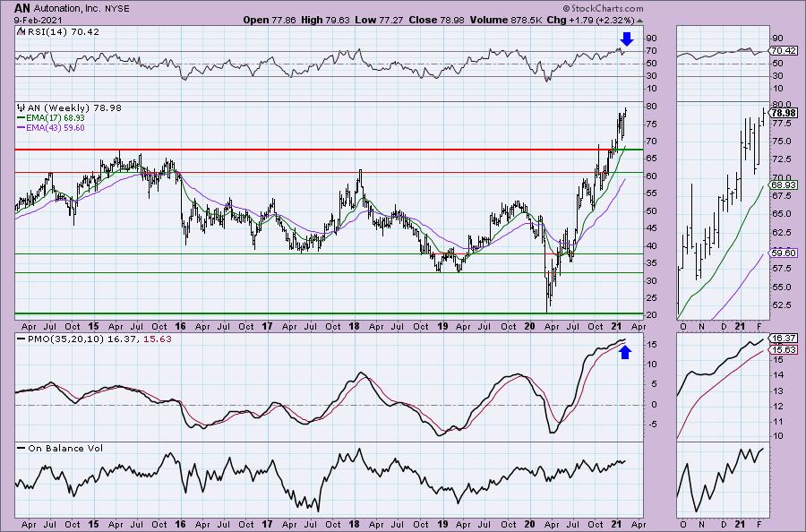Click the NYSE exchange label
Image resolution: width=806 pixels, height=532 pixels.
pos(116,9)
